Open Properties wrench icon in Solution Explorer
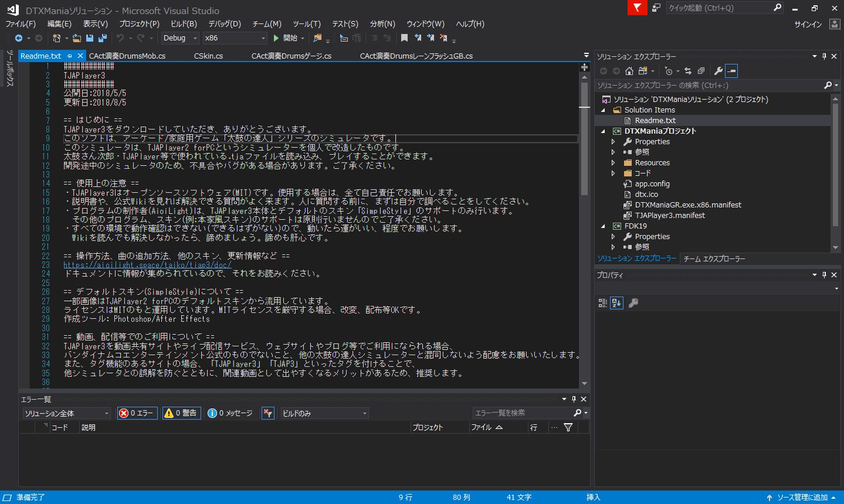This screenshot has height=504, width=844. [x=718, y=71]
